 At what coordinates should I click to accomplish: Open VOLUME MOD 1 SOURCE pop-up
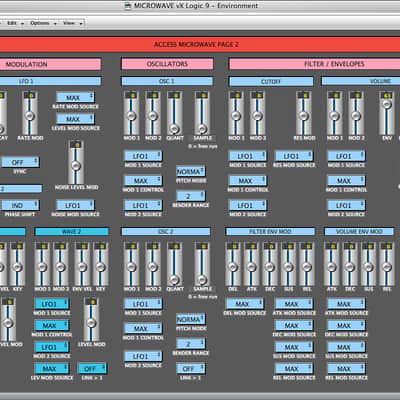[346, 156]
